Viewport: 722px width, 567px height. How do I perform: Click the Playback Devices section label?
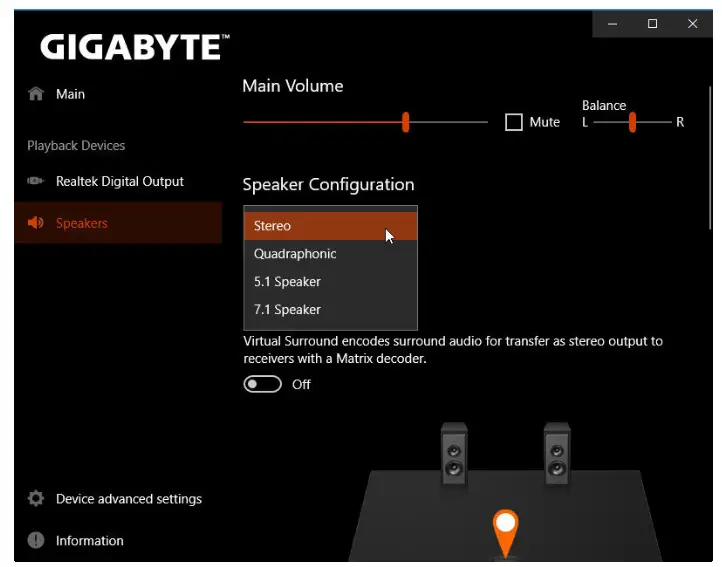(76, 146)
